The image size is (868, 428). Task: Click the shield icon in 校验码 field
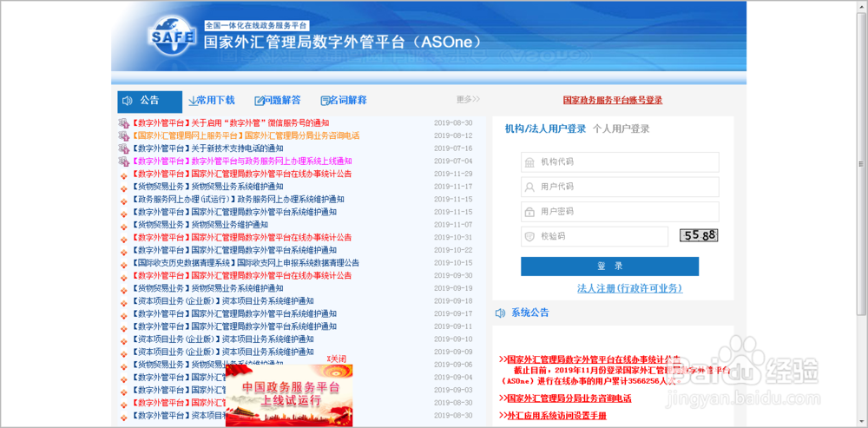[x=529, y=236]
